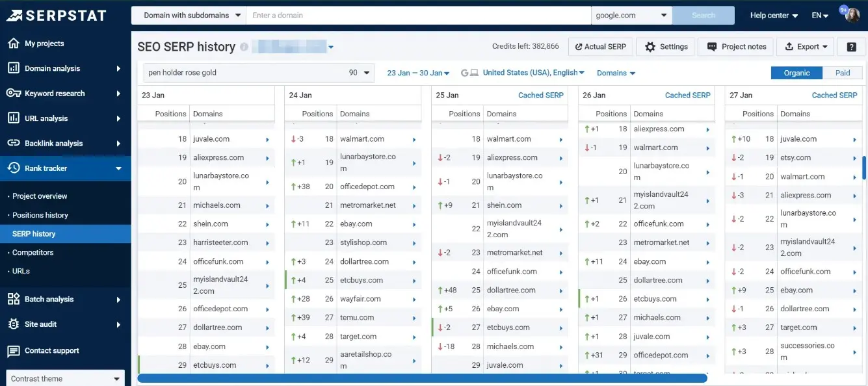Open the Help center dropdown
The width and height of the screenshot is (868, 386).
[774, 15]
